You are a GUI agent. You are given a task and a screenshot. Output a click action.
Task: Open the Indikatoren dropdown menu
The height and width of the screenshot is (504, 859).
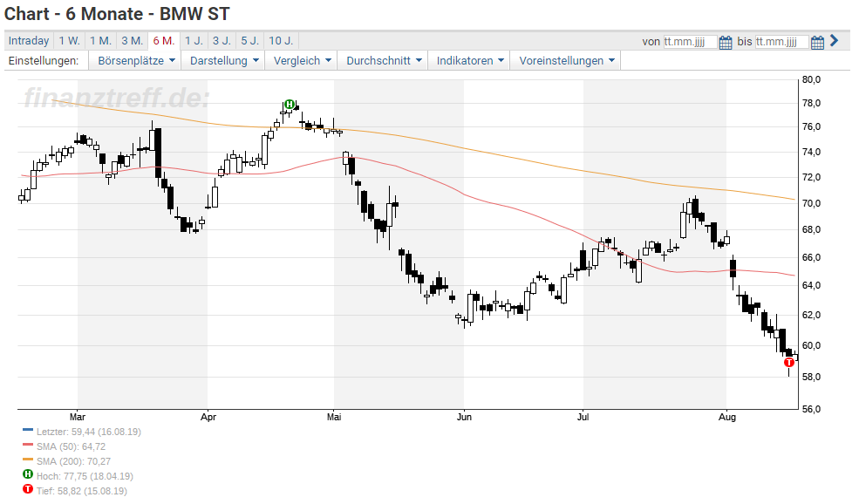click(470, 61)
